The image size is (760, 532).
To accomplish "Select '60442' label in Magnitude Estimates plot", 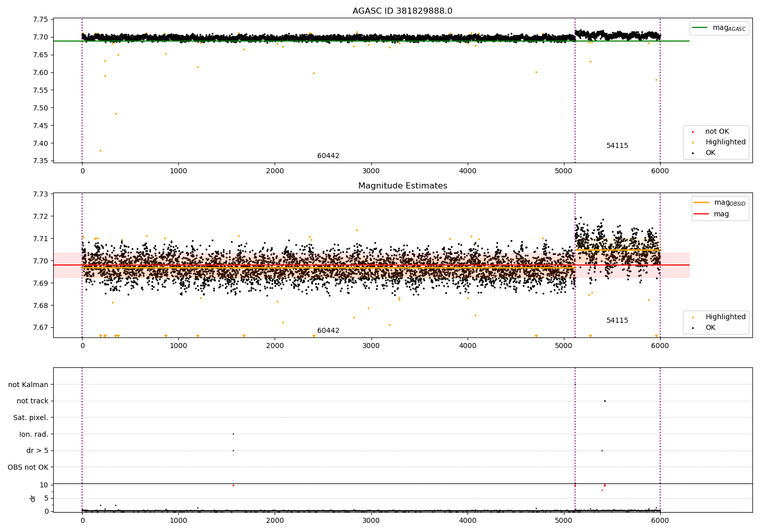I will click(328, 331).
